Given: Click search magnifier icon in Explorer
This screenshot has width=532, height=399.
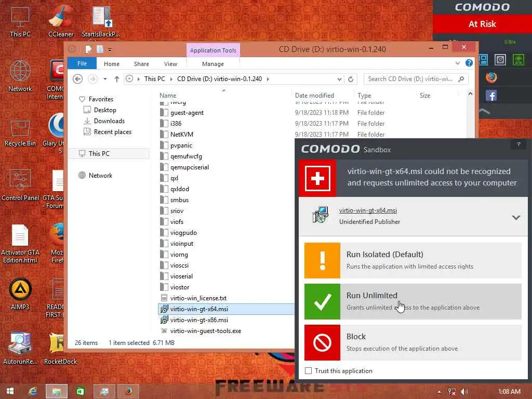Looking at the screenshot, I should click(x=461, y=79).
